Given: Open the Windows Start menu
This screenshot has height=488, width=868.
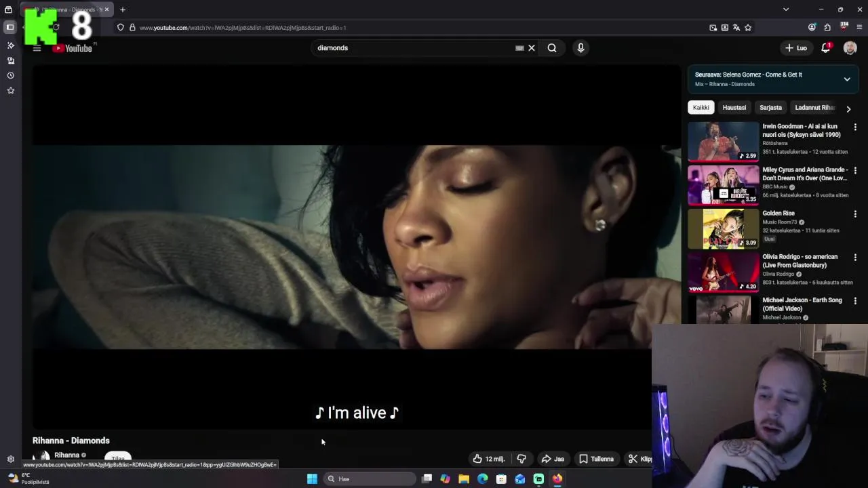Looking at the screenshot, I should click(x=312, y=479).
